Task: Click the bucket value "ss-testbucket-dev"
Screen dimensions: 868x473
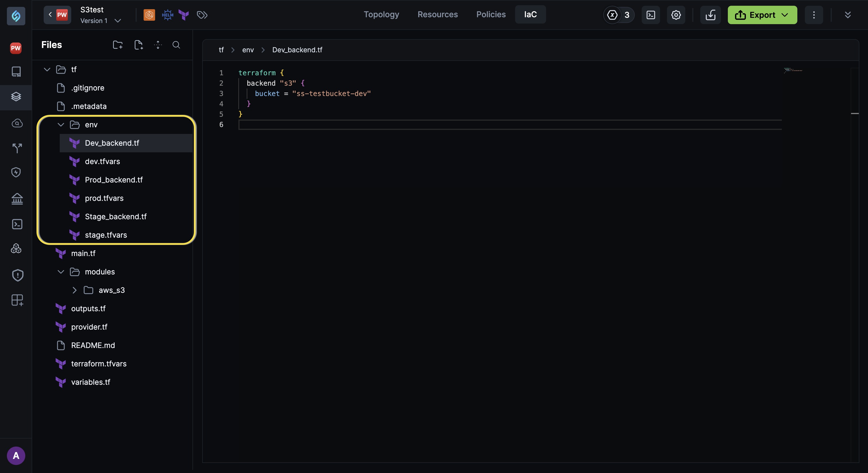Action: point(331,93)
